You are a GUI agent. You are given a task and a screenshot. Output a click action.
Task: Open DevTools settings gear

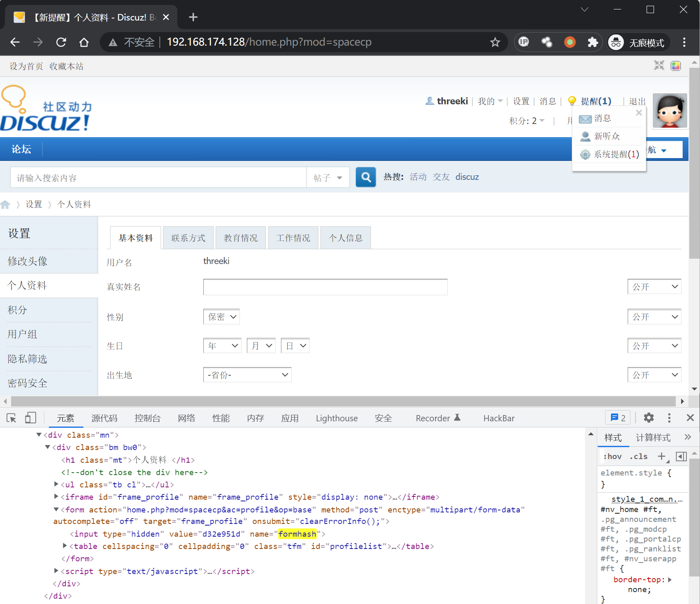click(649, 418)
